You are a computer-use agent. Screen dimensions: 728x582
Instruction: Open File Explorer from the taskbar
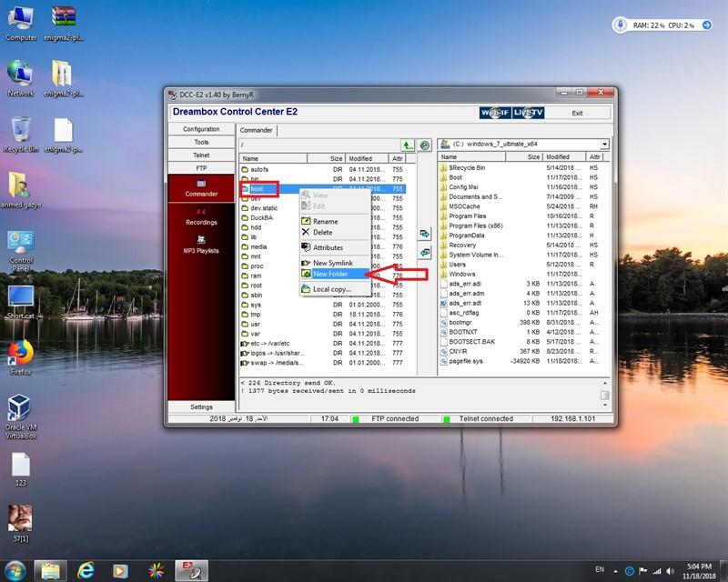(50, 571)
